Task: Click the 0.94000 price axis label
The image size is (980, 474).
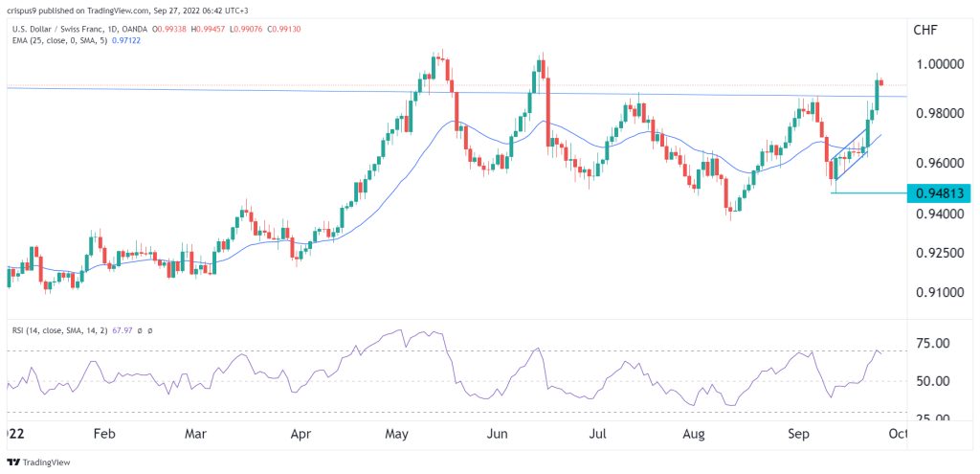Action: pos(942,214)
